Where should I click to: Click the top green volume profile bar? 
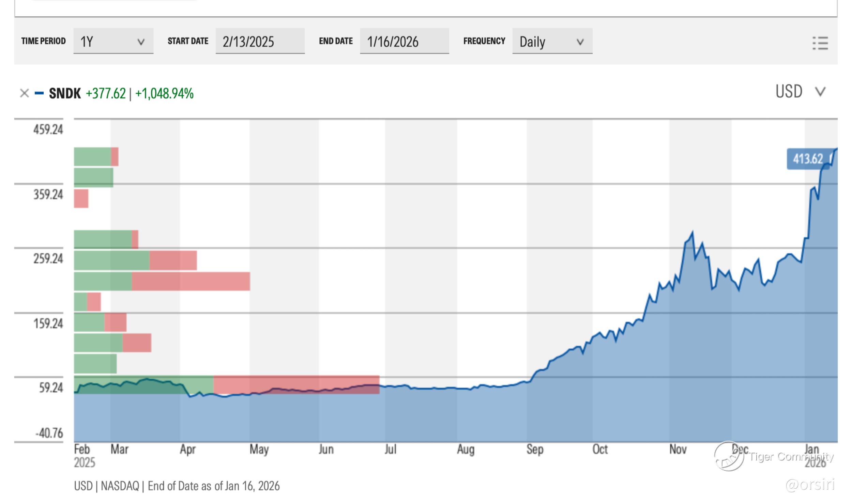(x=92, y=157)
